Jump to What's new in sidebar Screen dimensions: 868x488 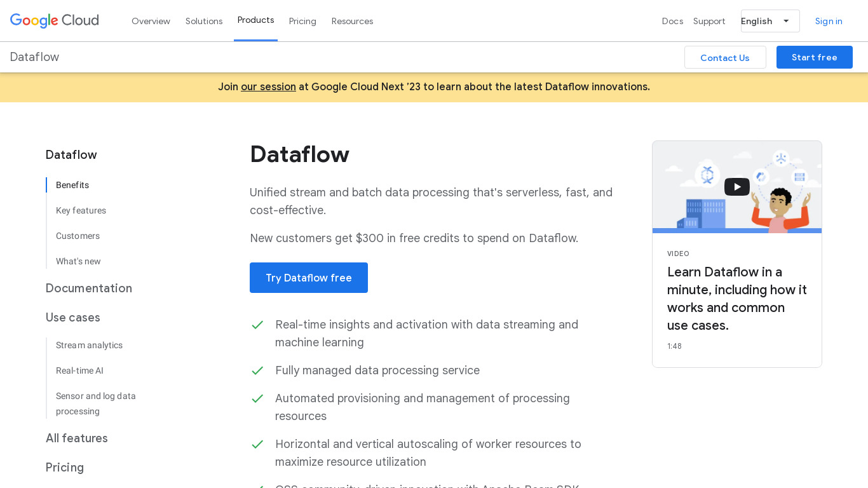(78, 261)
